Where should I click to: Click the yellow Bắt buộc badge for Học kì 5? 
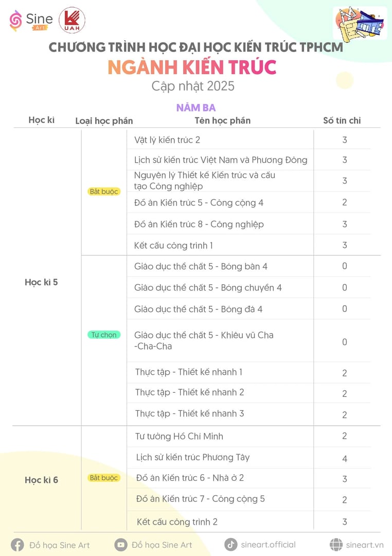(x=104, y=192)
